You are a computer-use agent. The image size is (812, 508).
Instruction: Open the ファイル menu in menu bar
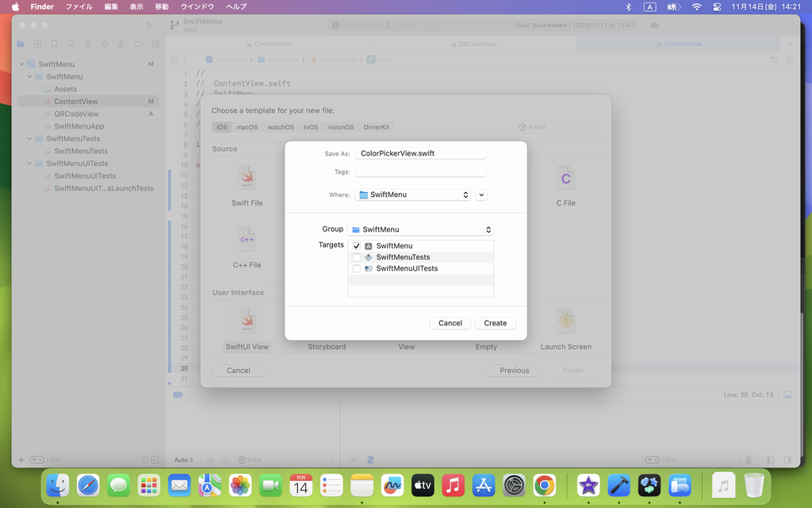point(79,6)
